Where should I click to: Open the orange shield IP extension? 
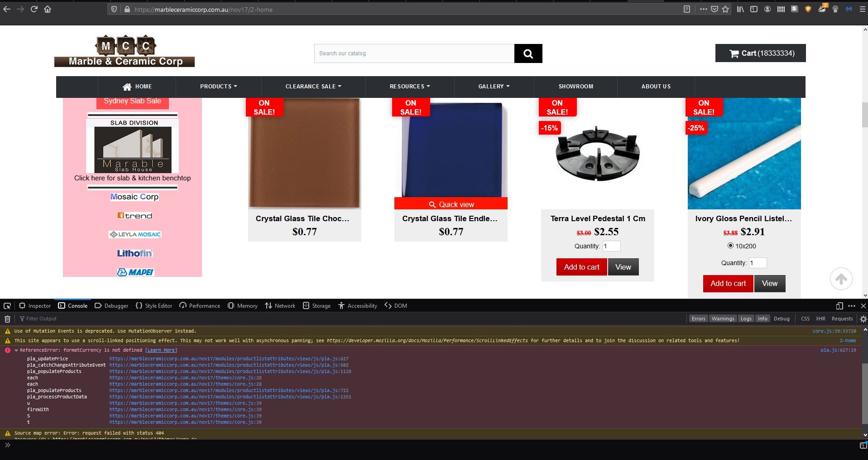(808, 9)
